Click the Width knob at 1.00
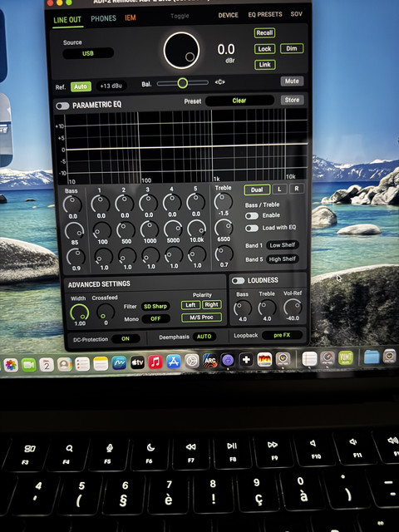Image resolution: width=399 pixels, height=532 pixels. pos(80,313)
